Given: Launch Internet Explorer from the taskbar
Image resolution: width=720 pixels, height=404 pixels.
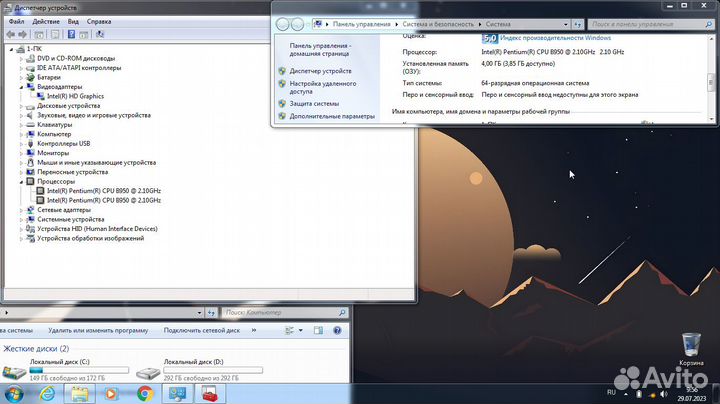Looking at the screenshot, I should click(x=47, y=394).
